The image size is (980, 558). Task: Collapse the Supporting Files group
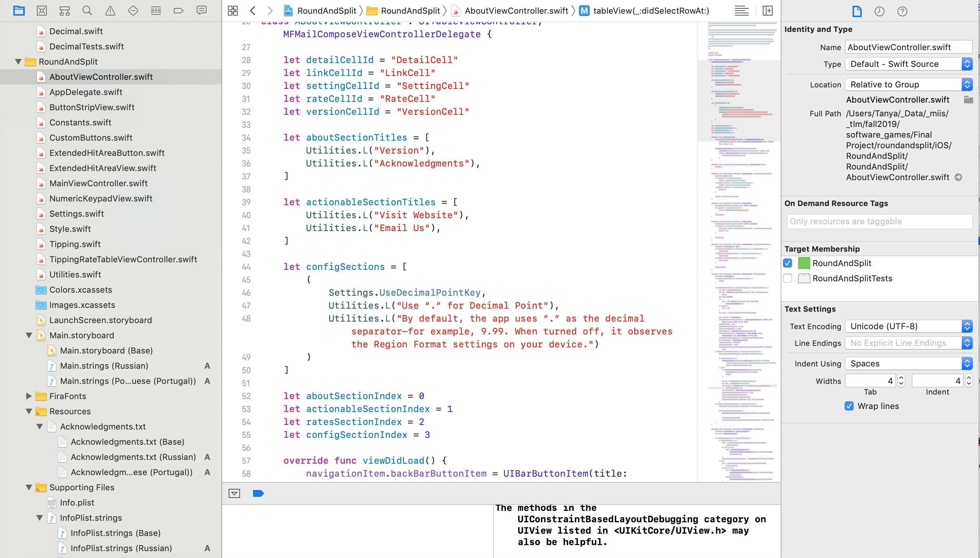pyautogui.click(x=29, y=487)
